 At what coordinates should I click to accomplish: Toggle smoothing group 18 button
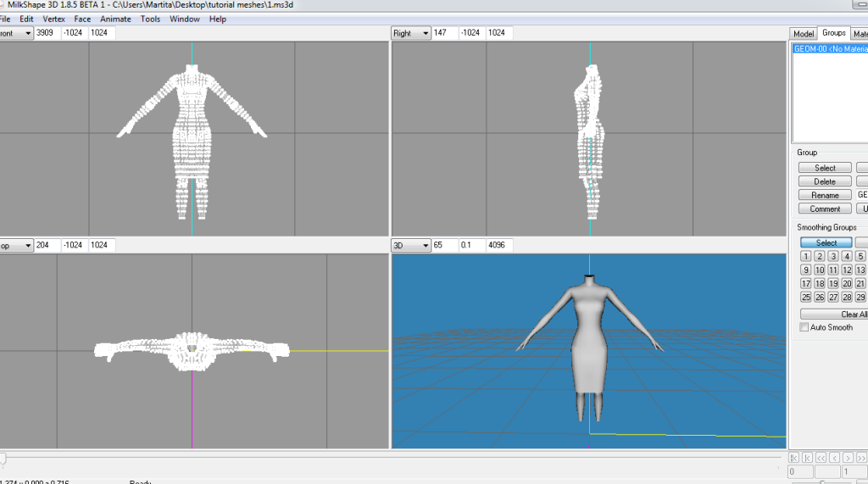pos(820,284)
